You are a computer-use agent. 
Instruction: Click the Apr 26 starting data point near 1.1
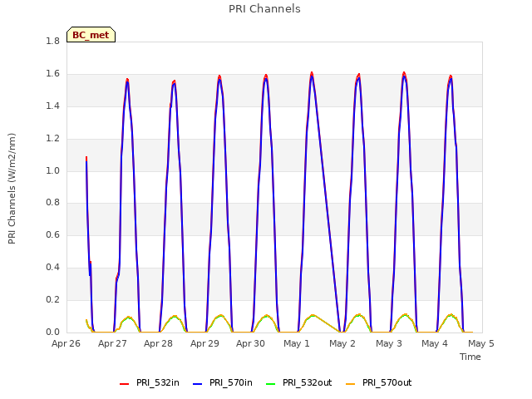(86, 159)
